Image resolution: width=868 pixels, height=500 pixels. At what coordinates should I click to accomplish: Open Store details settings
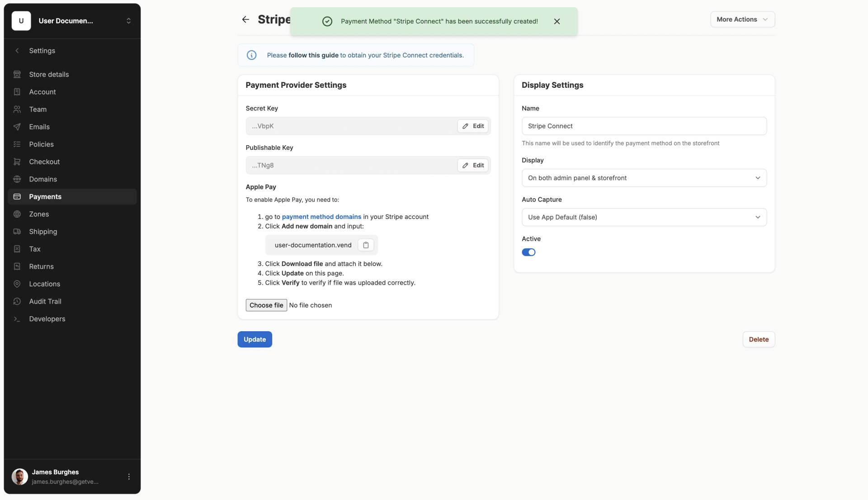72,74
